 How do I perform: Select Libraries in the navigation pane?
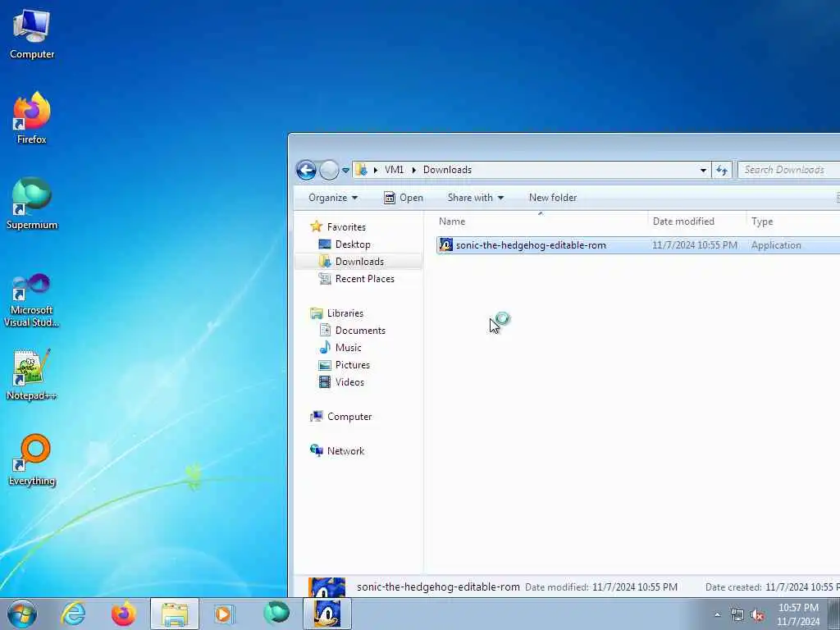point(345,313)
